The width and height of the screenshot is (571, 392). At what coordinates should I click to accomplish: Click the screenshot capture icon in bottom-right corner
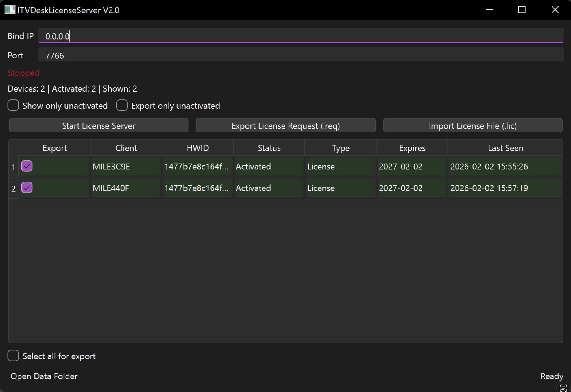pyautogui.click(x=563, y=388)
